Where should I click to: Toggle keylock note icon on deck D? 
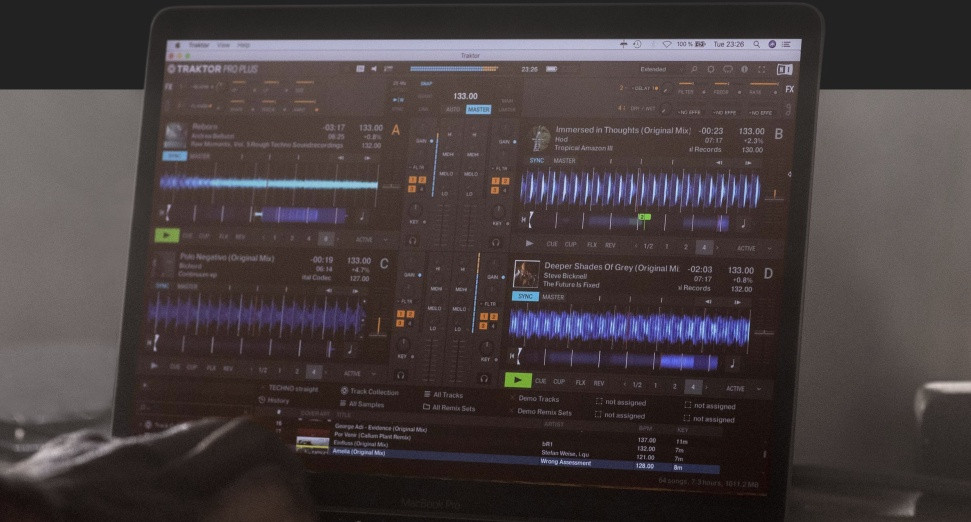click(x=732, y=363)
